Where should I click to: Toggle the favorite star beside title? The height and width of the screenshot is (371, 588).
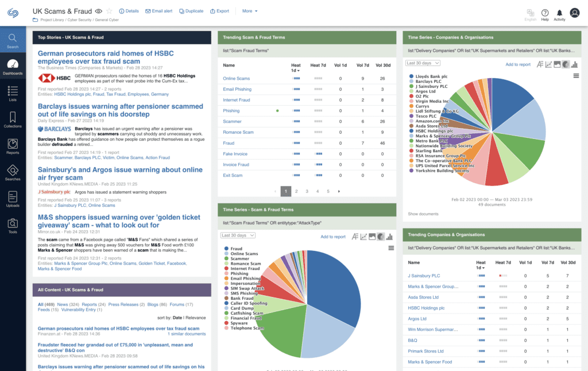coord(109,11)
